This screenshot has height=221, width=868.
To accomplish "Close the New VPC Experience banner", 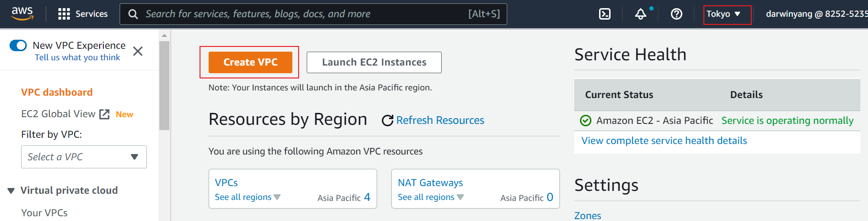I will click(138, 51).
